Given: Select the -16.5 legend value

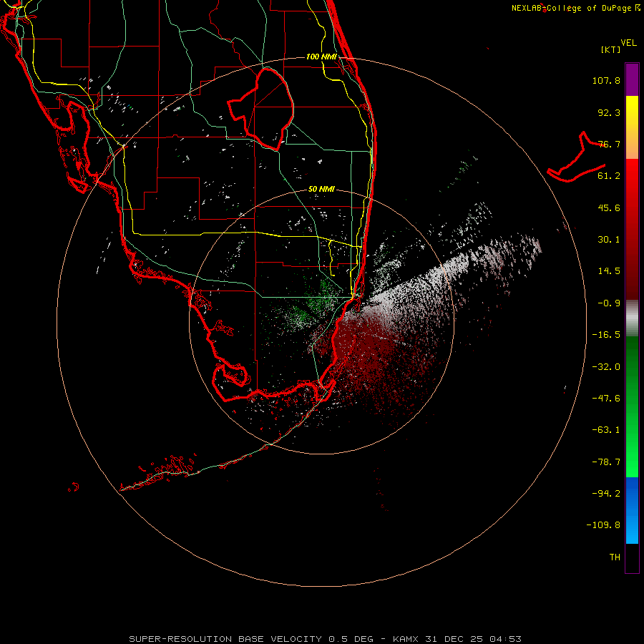Looking at the screenshot, I should tap(606, 335).
